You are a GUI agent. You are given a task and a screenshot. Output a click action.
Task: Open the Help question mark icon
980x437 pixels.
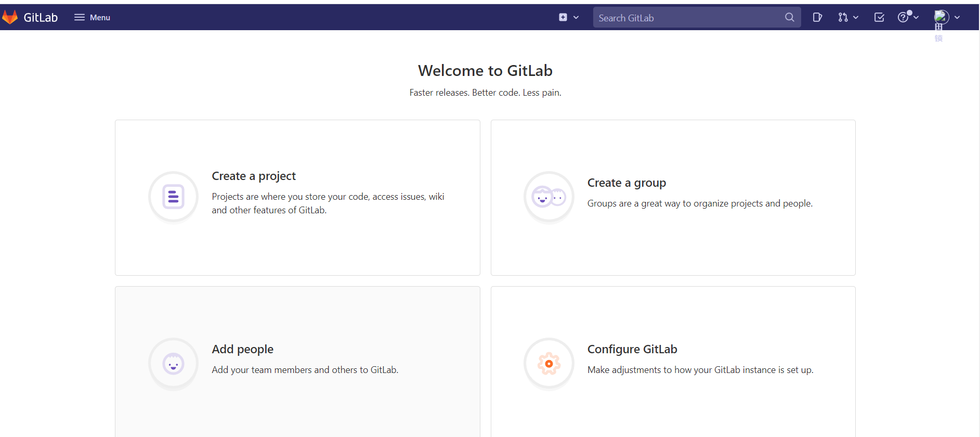[x=903, y=17]
